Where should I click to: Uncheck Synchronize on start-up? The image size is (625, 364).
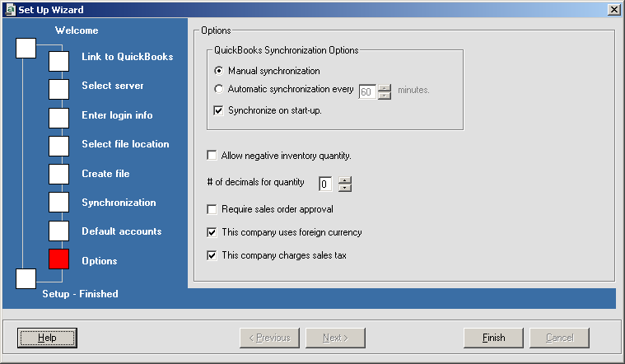coord(219,110)
